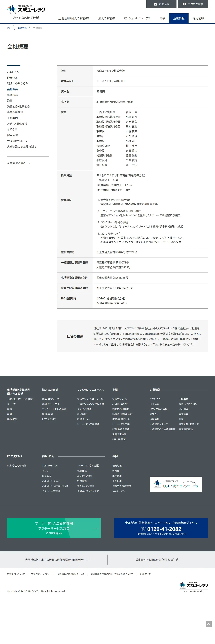Viewport: 215px width, 644px height.
Task: Open the くらしと街のコンシェルジュ banner
Action: pos(176,484)
